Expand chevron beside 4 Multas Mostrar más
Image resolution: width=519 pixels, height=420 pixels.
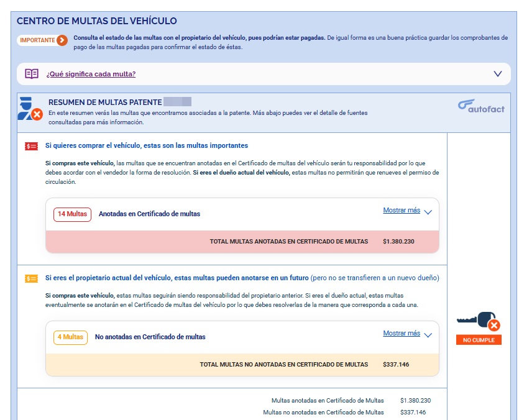pos(428,335)
